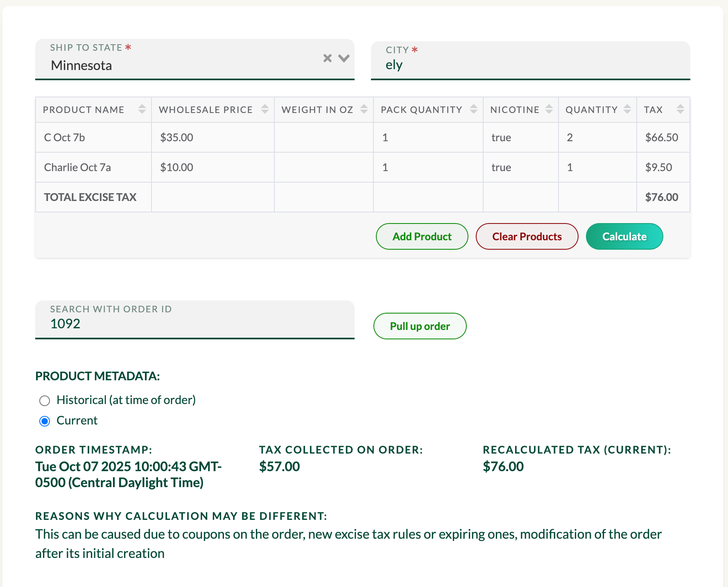Sort by Quantity column arrows
This screenshot has height=587, width=728.
[627, 109]
